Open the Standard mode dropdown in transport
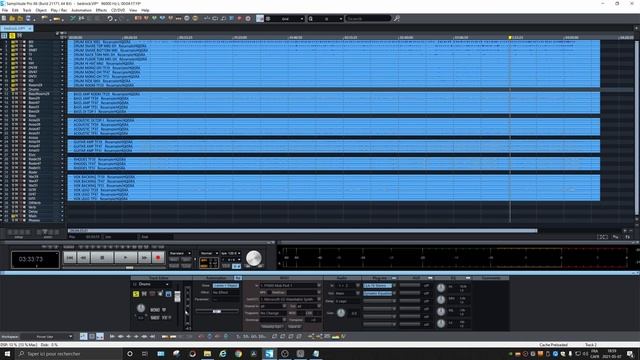640x360 pixels. 180,253
